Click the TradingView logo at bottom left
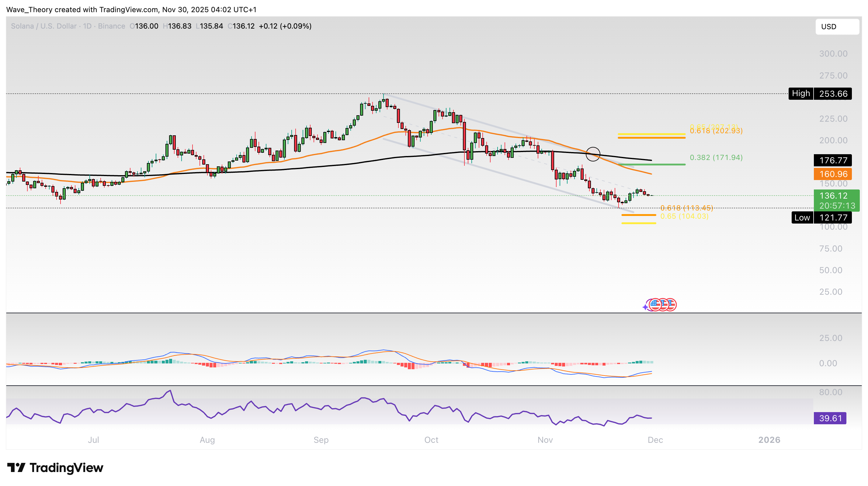The width and height of the screenshot is (868, 486). tap(55, 467)
